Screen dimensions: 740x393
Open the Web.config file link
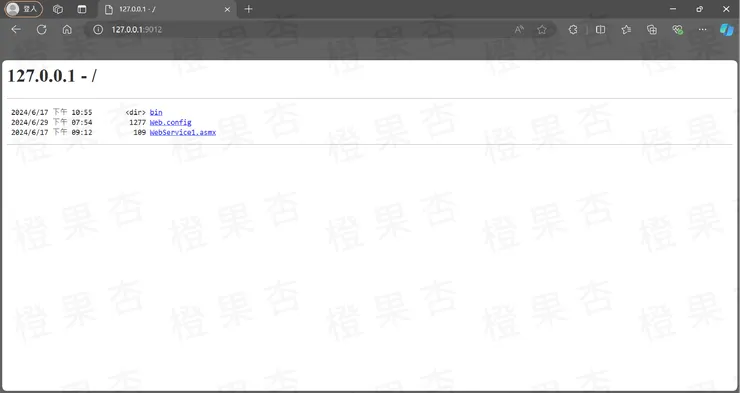tap(170, 122)
